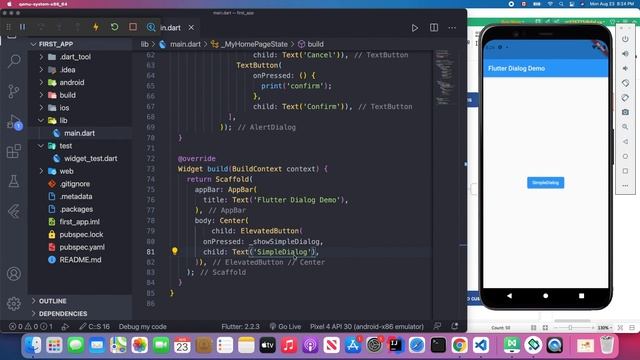
Task: Restart the debug session (green arrow)
Action: click(x=114, y=27)
